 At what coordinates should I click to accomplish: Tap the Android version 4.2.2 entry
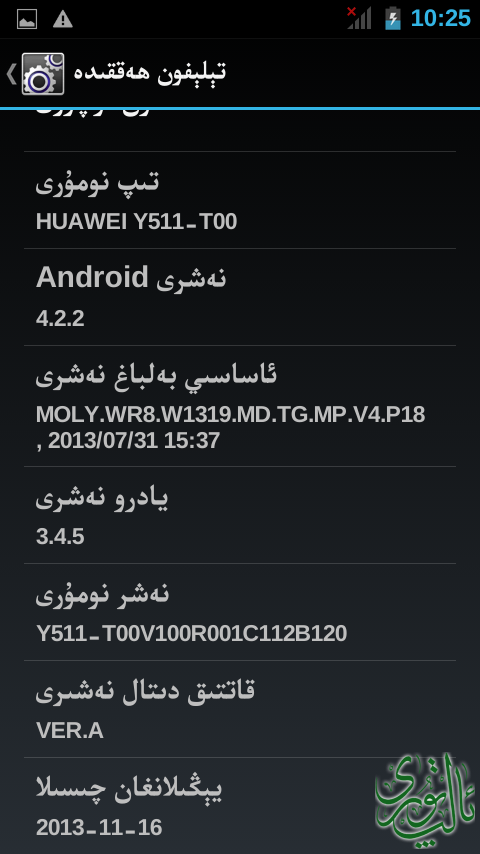240,297
